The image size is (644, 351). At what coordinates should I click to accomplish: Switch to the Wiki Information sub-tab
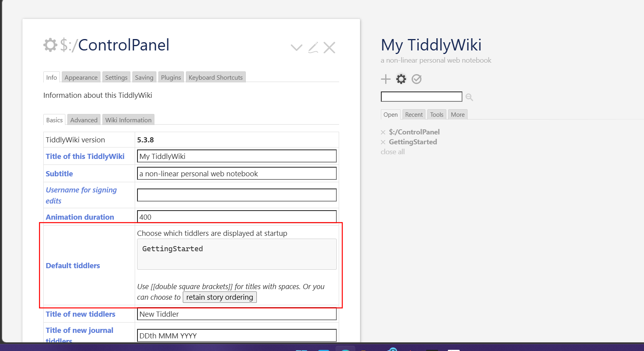pyautogui.click(x=128, y=120)
